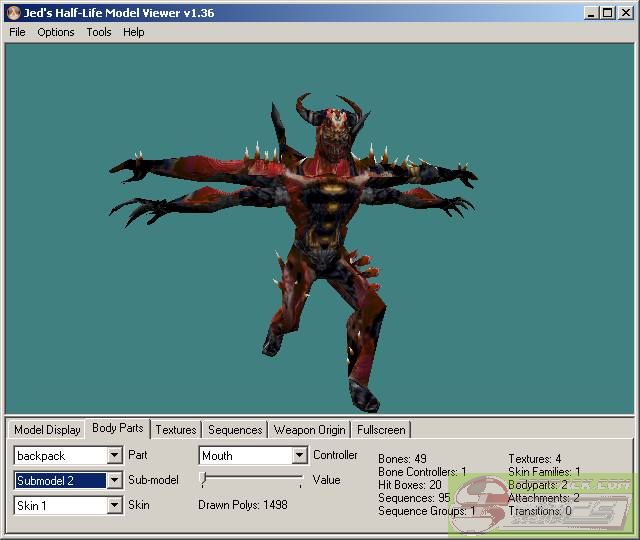
Task: Click the 'Bone Controllers: 1' statistic
Action: (x=422, y=472)
